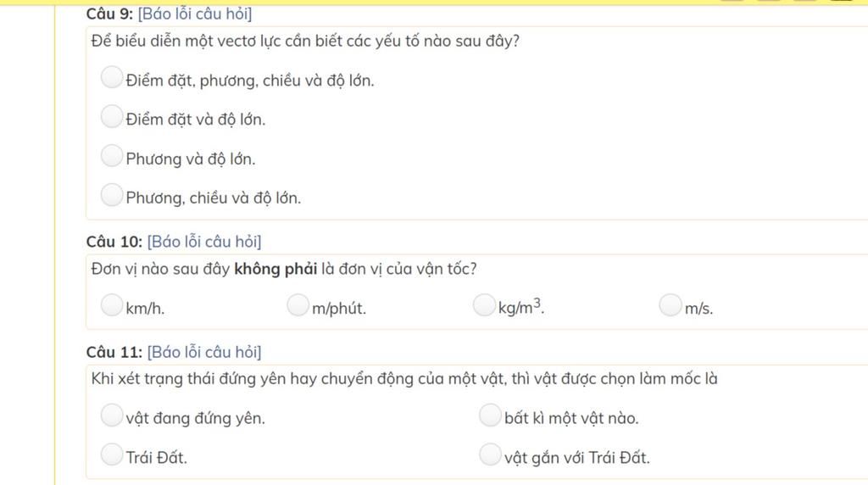The image size is (868, 485).
Task: Click 'Báo lỗi câu hỏi' link of Câu 11
Action: (x=204, y=352)
